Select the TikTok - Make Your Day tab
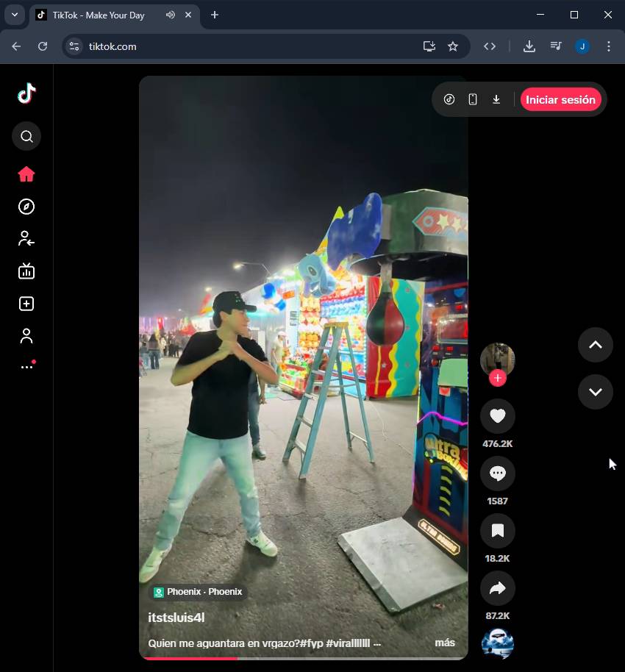Screen dimensions: 625x672 [98, 15]
